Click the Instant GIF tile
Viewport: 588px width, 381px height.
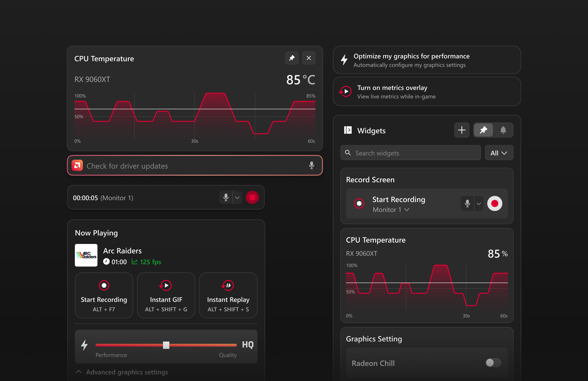pyautogui.click(x=166, y=295)
